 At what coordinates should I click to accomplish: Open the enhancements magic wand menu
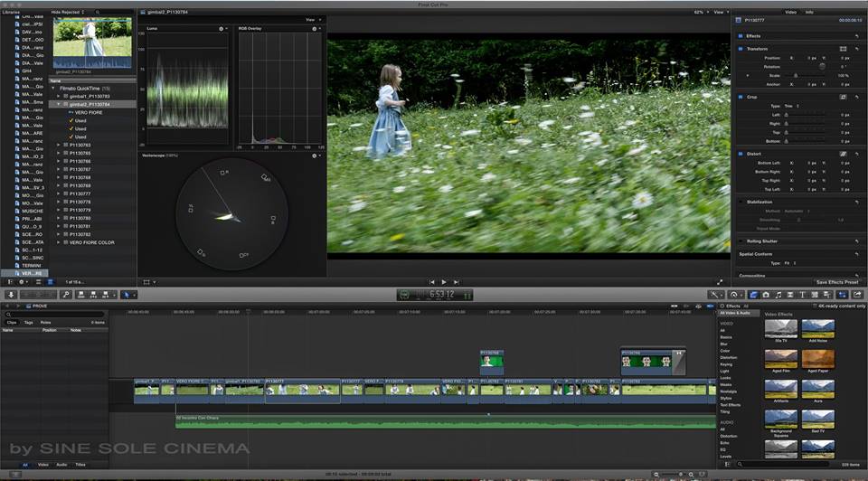715,295
